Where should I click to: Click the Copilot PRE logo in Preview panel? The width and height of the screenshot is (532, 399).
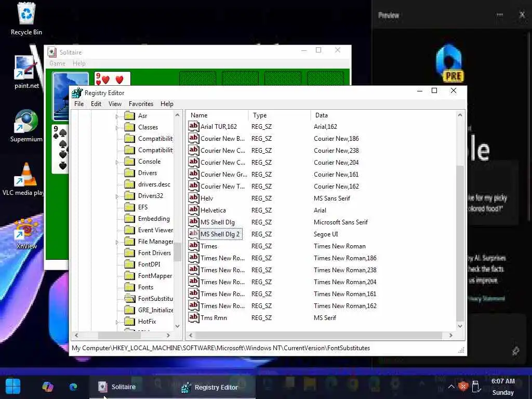[449, 63]
